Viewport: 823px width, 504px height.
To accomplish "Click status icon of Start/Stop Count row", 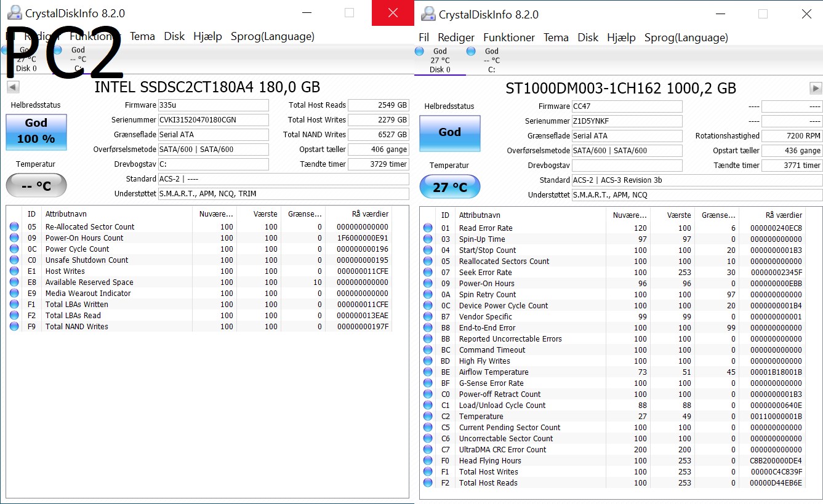I will [428, 250].
